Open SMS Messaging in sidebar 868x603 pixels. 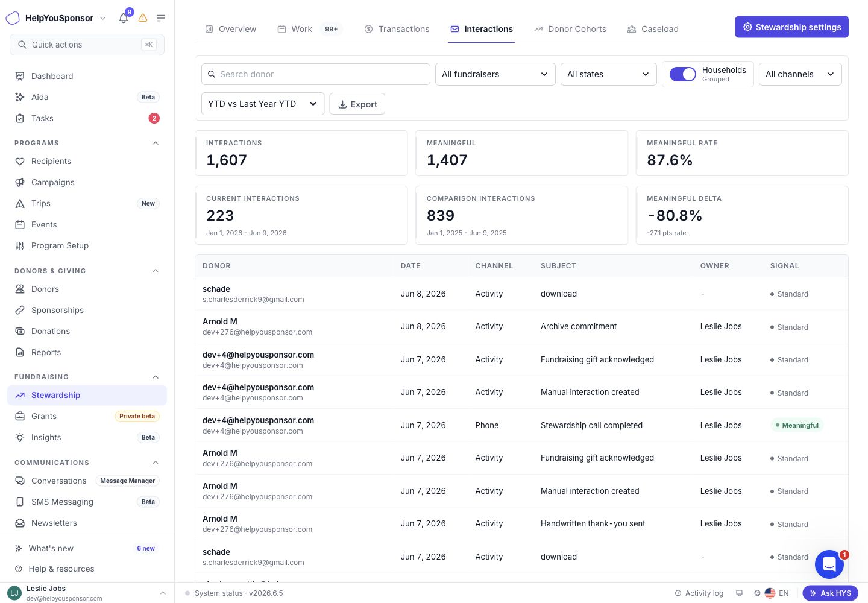coord(87,502)
